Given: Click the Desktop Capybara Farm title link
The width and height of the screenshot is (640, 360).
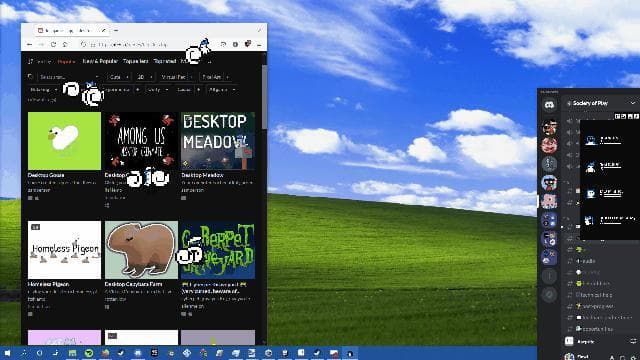Looking at the screenshot, I should [x=133, y=284].
